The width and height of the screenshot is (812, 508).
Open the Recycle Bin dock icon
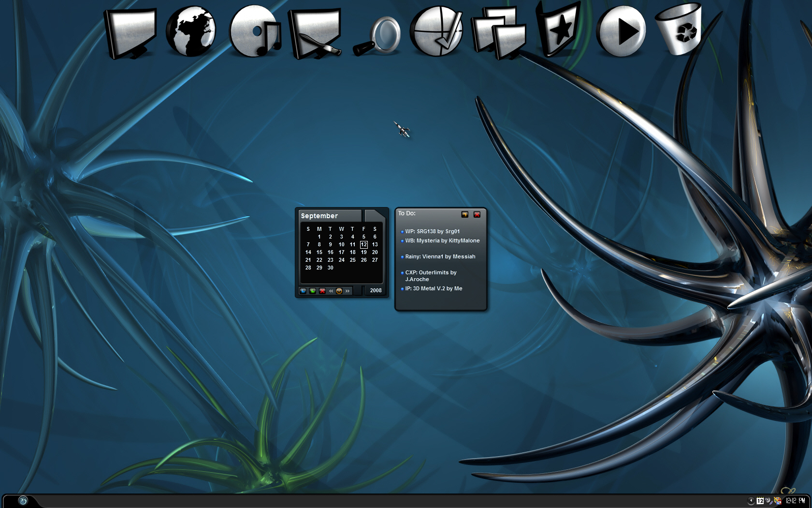click(x=679, y=30)
